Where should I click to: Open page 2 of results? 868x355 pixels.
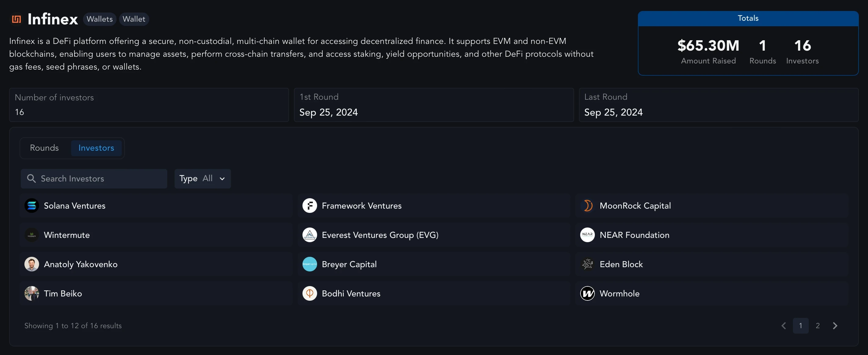[x=817, y=326]
